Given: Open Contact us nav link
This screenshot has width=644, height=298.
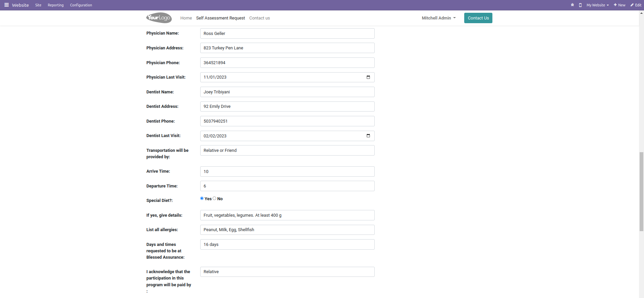Looking at the screenshot, I should click(x=260, y=18).
